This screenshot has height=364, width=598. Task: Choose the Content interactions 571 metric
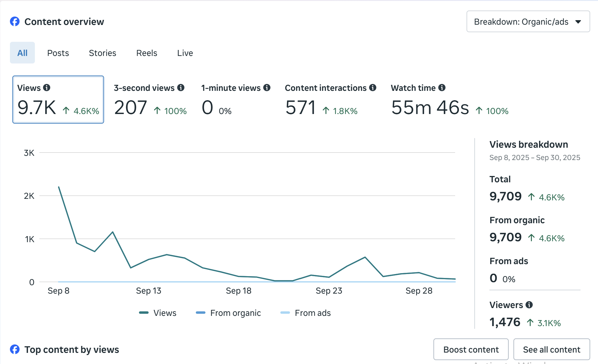(330, 100)
